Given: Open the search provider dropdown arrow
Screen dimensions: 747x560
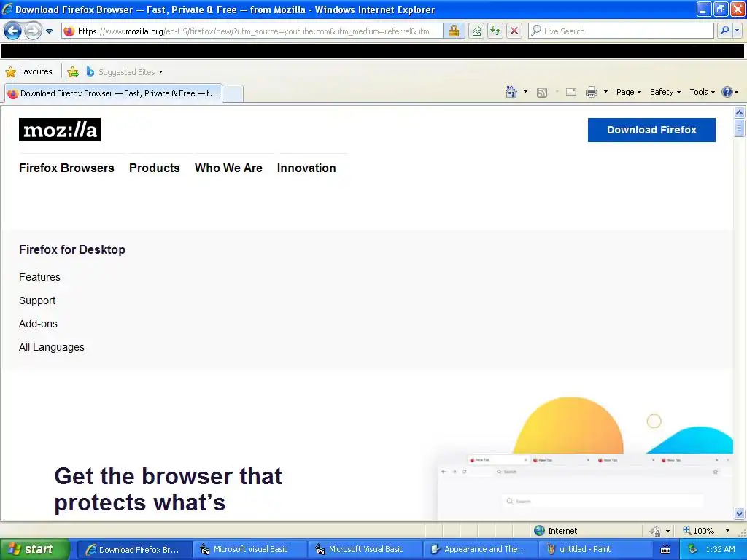Looking at the screenshot, I should coord(738,31).
